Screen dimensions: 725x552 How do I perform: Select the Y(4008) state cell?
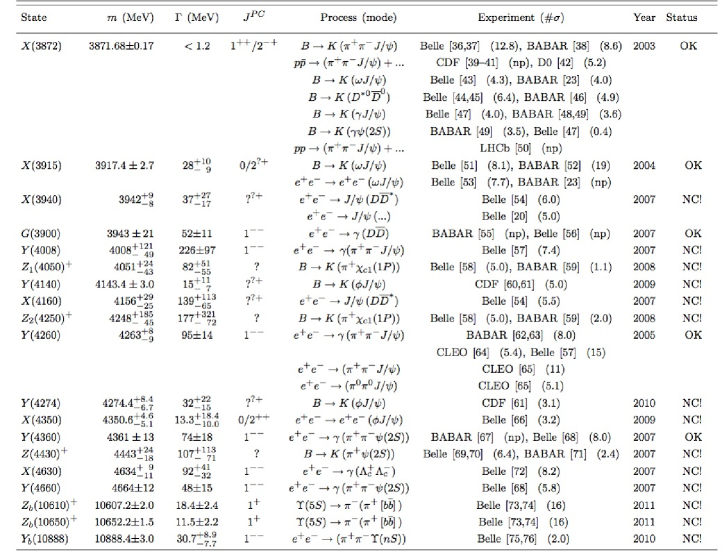[40, 250]
